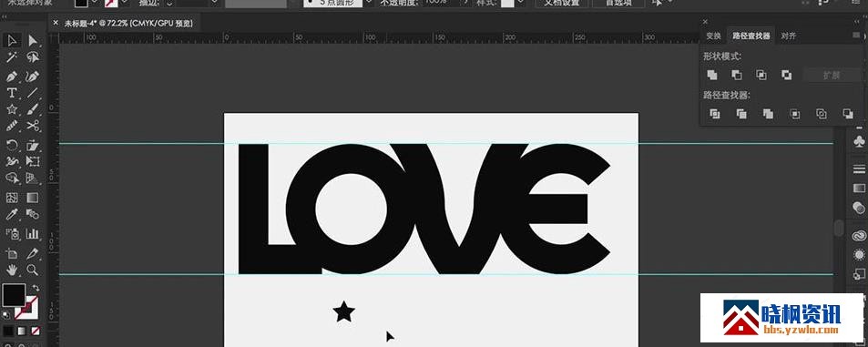Select the Curvature tool

33,76
